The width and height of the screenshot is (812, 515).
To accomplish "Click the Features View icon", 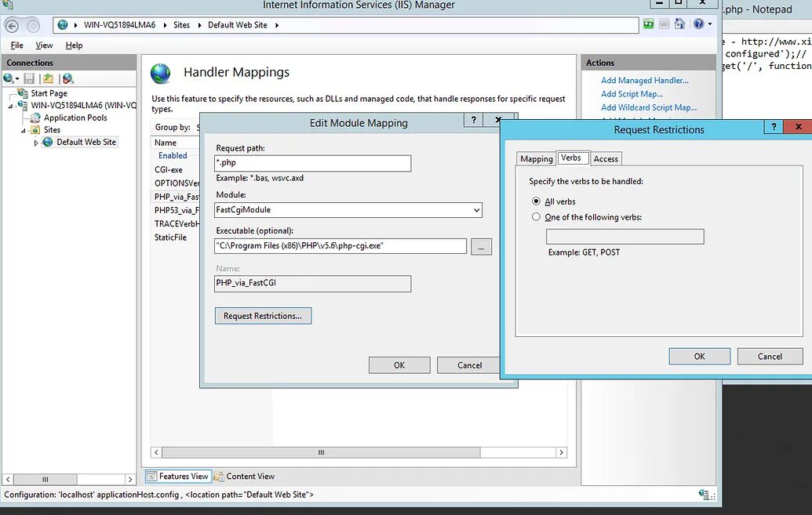I will click(151, 476).
